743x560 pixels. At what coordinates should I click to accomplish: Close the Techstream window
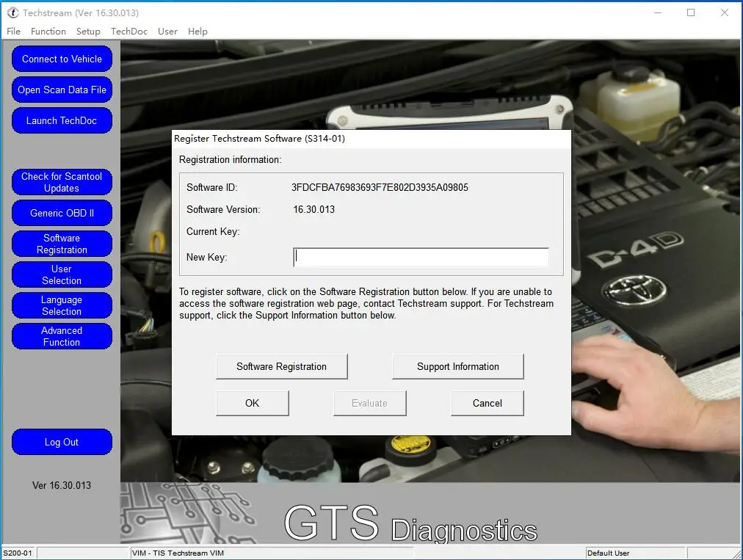click(725, 12)
